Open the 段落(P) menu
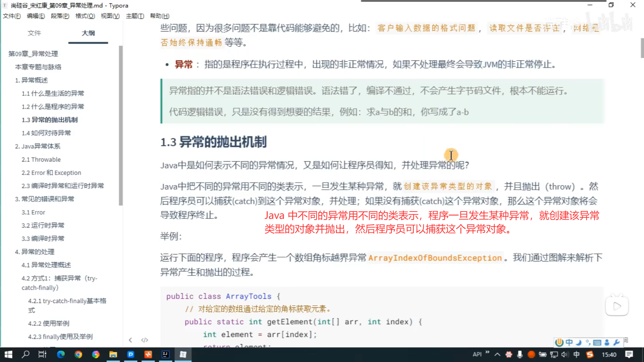The image size is (644, 362). pyautogui.click(x=60, y=16)
